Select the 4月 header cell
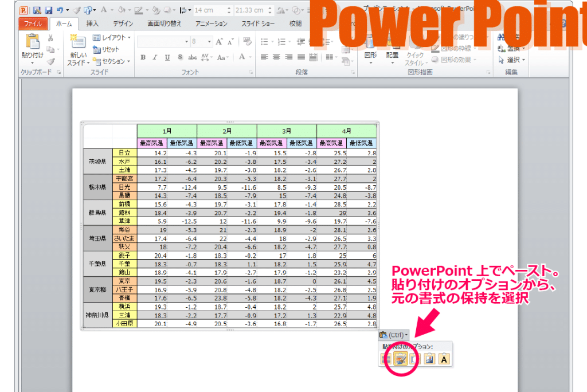The height and width of the screenshot is (392, 587). (346, 131)
